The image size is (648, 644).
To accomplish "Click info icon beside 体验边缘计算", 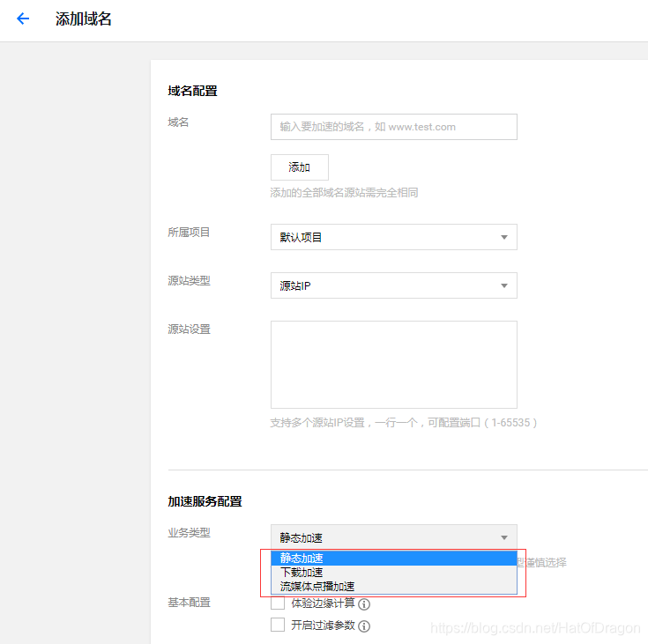I will 363,604.
